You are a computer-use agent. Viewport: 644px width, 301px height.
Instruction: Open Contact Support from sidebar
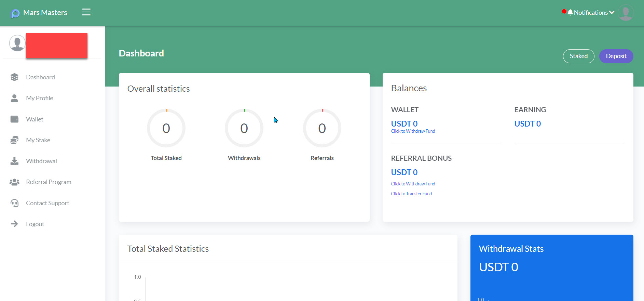pos(47,203)
